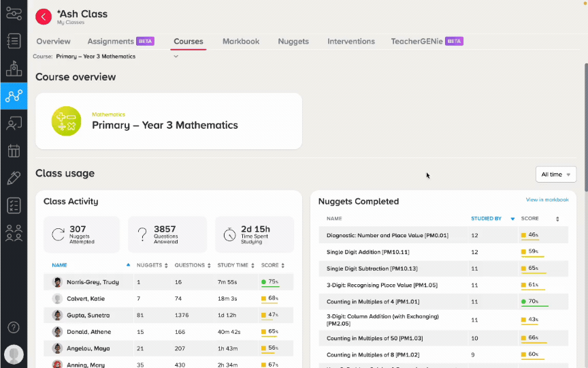Select the pencil icon in sidebar
Screen dimensions: 588x368
[x=14, y=178]
